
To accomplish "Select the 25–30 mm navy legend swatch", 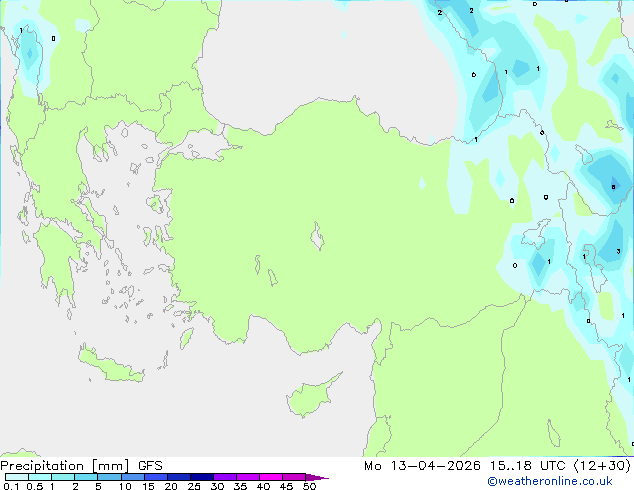I will (x=202, y=477).
